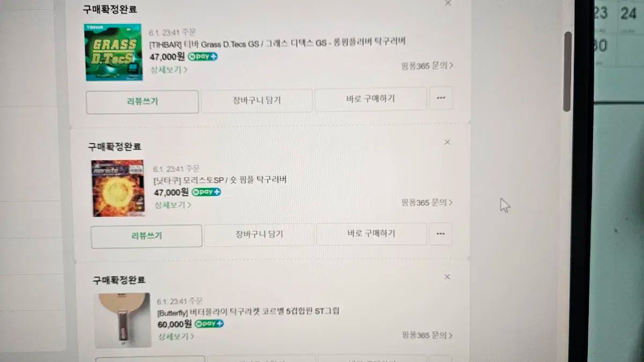Click the vertical scrollbar thumb on the page

567,71
